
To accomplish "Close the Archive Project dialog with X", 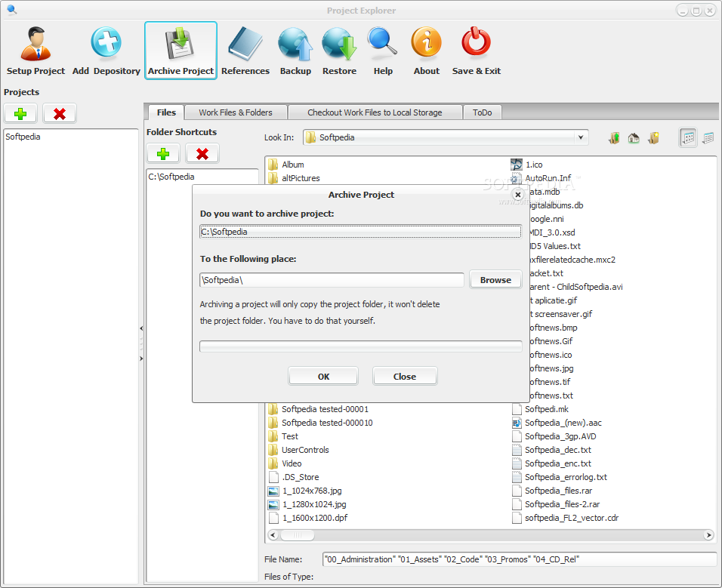I will tap(518, 195).
